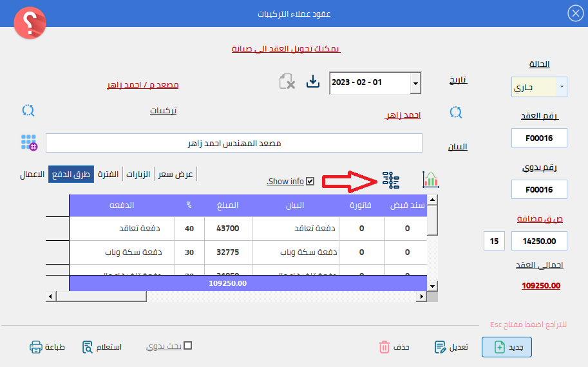Toggle the Show info checkbox

coord(310,182)
